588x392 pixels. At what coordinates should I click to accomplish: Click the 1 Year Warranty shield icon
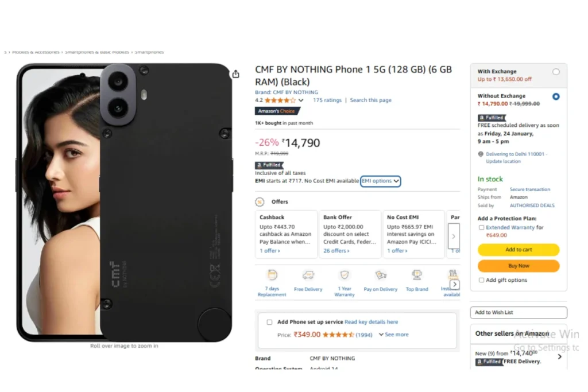345,275
